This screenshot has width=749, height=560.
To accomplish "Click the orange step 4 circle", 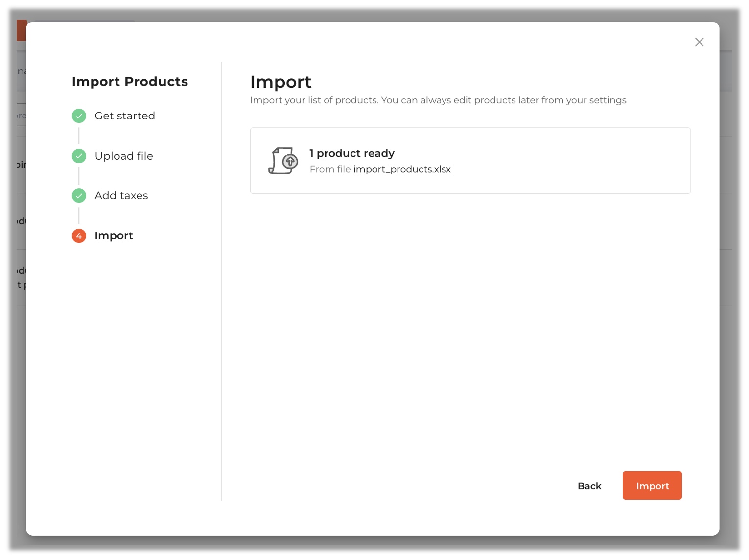I will coord(79,236).
